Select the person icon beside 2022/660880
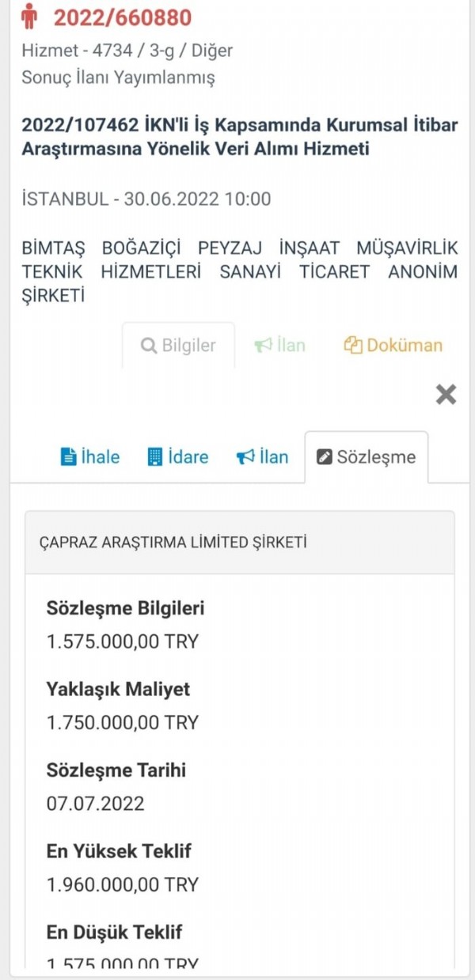This screenshot has height=980, width=475. (32, 15)
